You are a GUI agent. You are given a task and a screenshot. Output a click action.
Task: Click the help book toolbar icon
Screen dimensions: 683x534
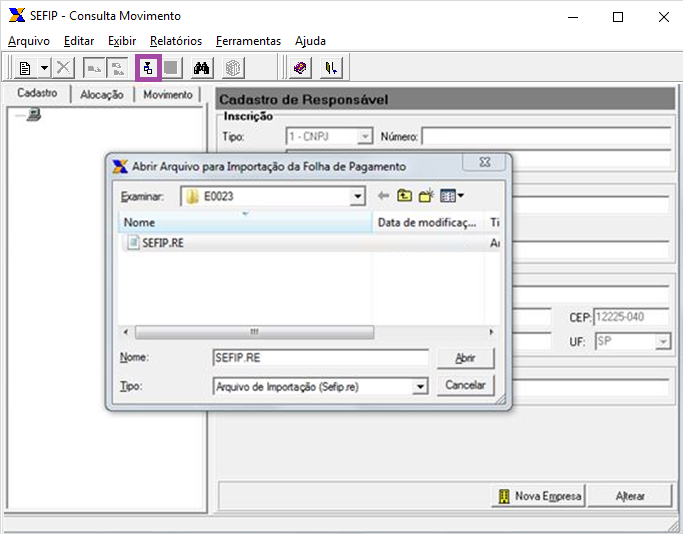(300, 68)
